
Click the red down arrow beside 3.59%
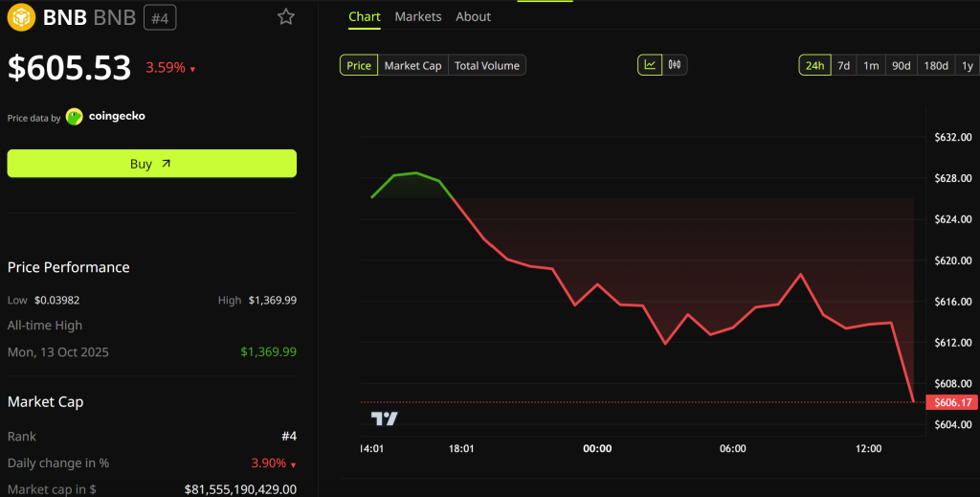click(192, 69)
